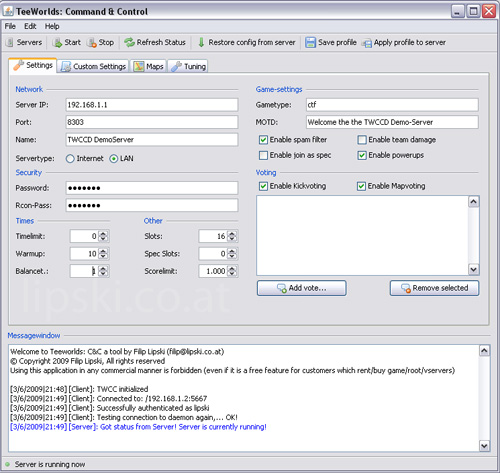Toggle Enable powerups checkbox

click(x=362, y=155)
